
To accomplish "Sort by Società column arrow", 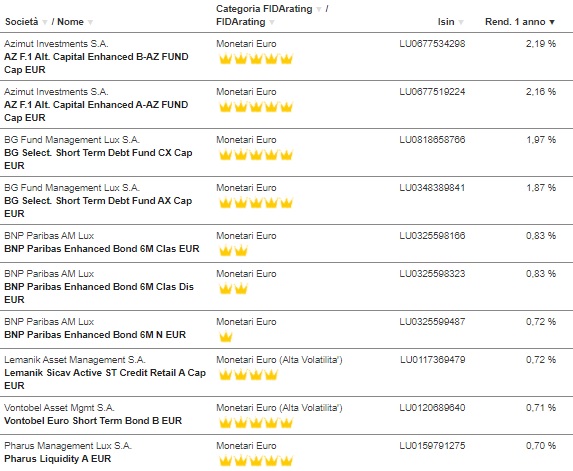I will pos(45,22).
